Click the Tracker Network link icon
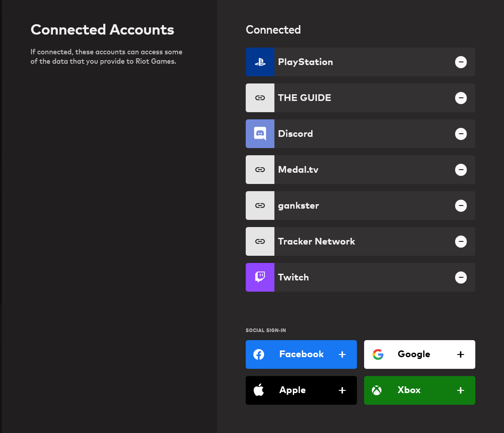504x433 pixels. point(260,241)
